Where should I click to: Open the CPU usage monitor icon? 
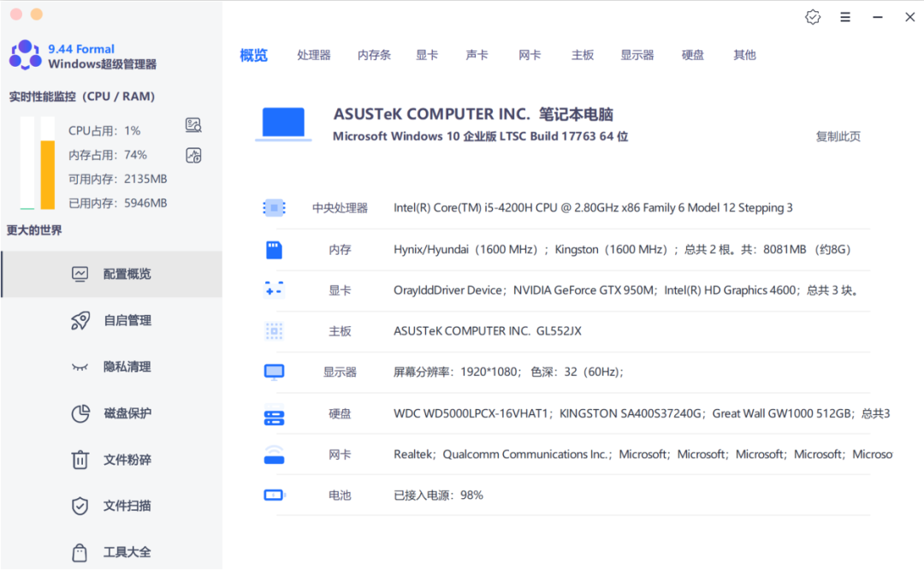point(193,125)
